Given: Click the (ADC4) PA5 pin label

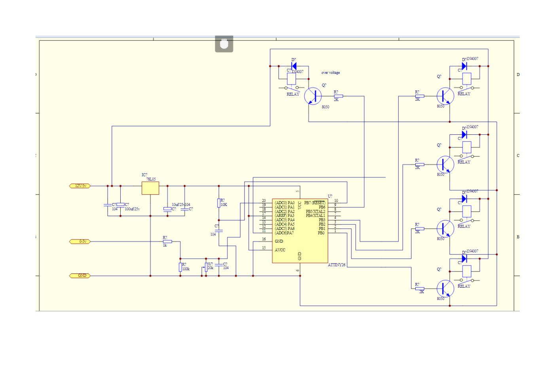Looking at the screenshot, I should [284, 224].
